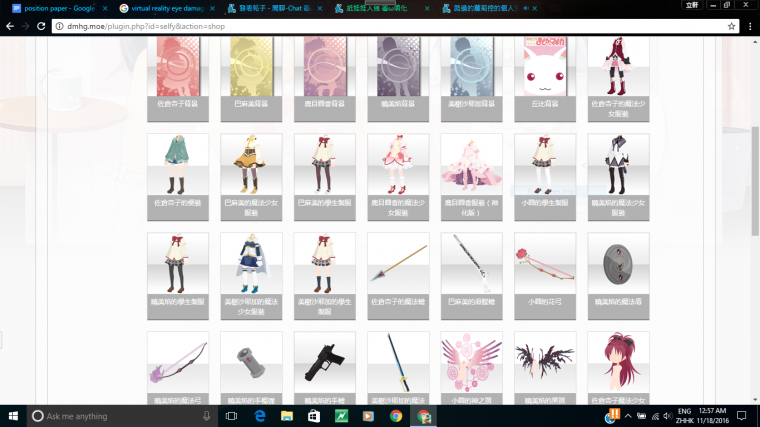Pick the grey hand grenade item
This screenshot has height=427, width=760.
tap(251, 368)
